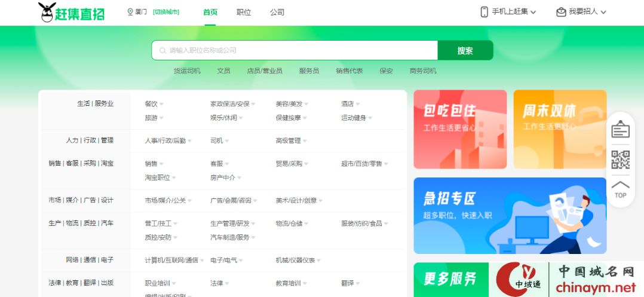Expand the 我要招人 dropdown menu
Screen dimensions: 644x297
pyautogui.click(x=587, y=12)
